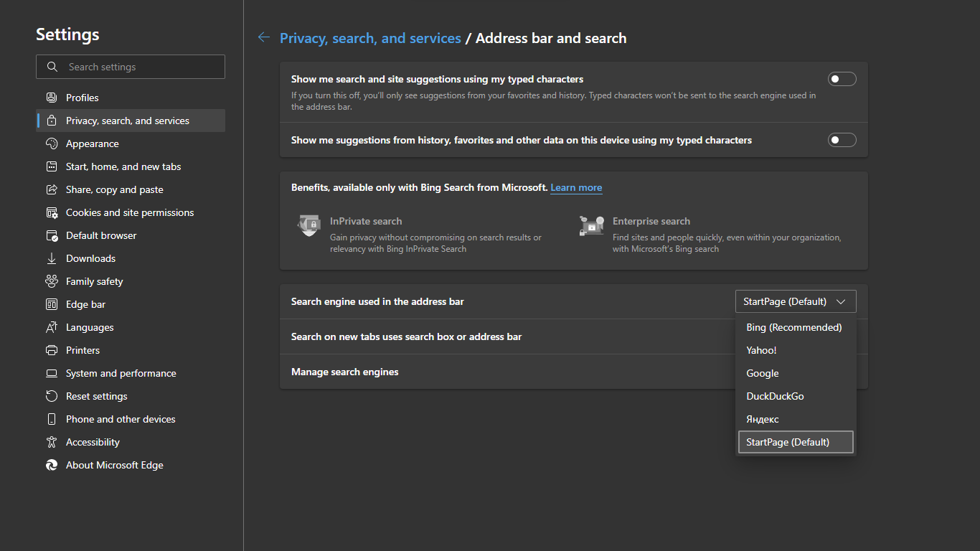980x551 pixels.
Task: Select the Appearance settings icon
Action: [50, 143]
